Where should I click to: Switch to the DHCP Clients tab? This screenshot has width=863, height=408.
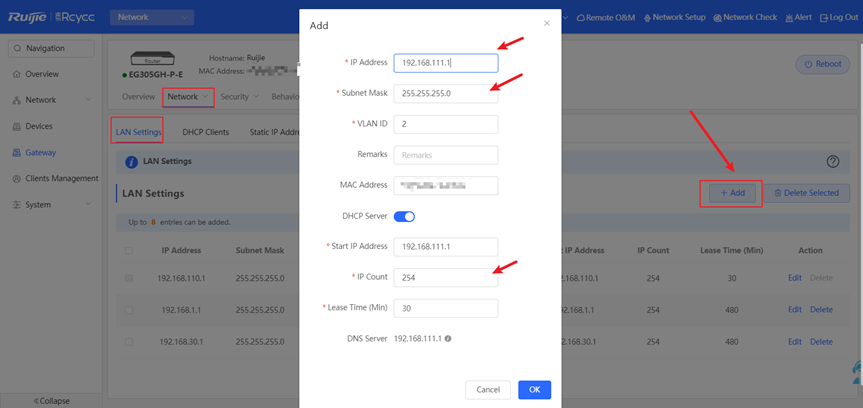click(205, 132)
